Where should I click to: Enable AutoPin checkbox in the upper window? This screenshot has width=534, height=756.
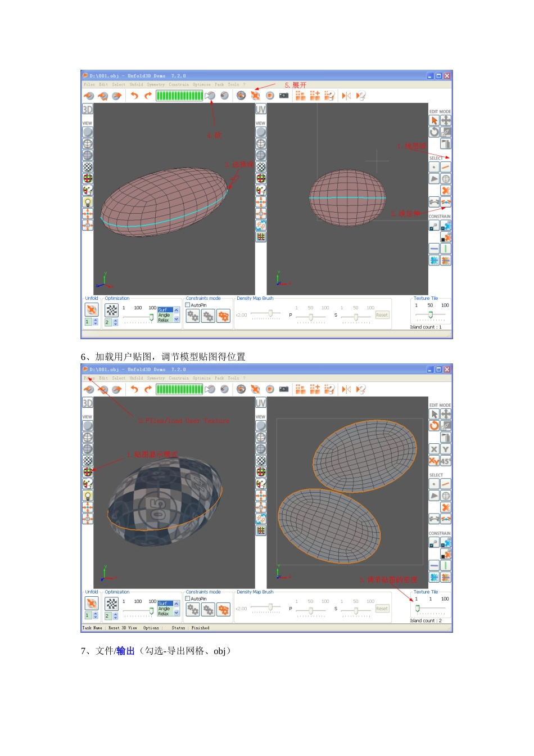(188, 305)
